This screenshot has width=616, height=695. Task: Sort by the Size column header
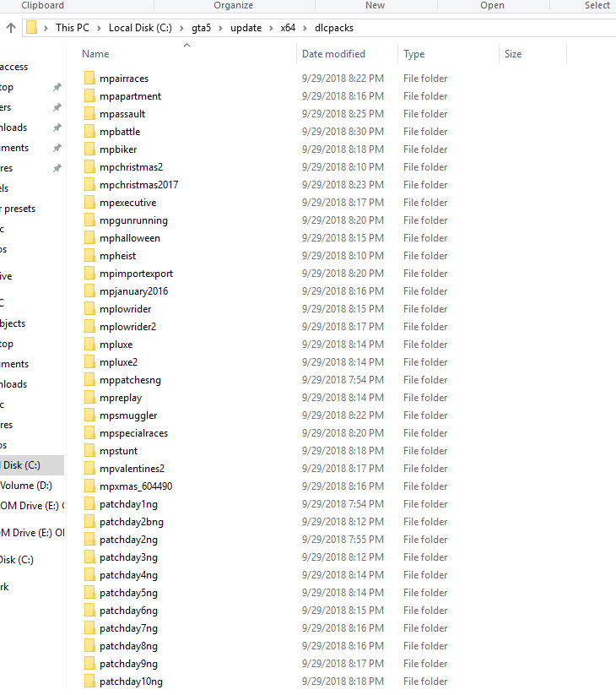(x=513, y=54)
